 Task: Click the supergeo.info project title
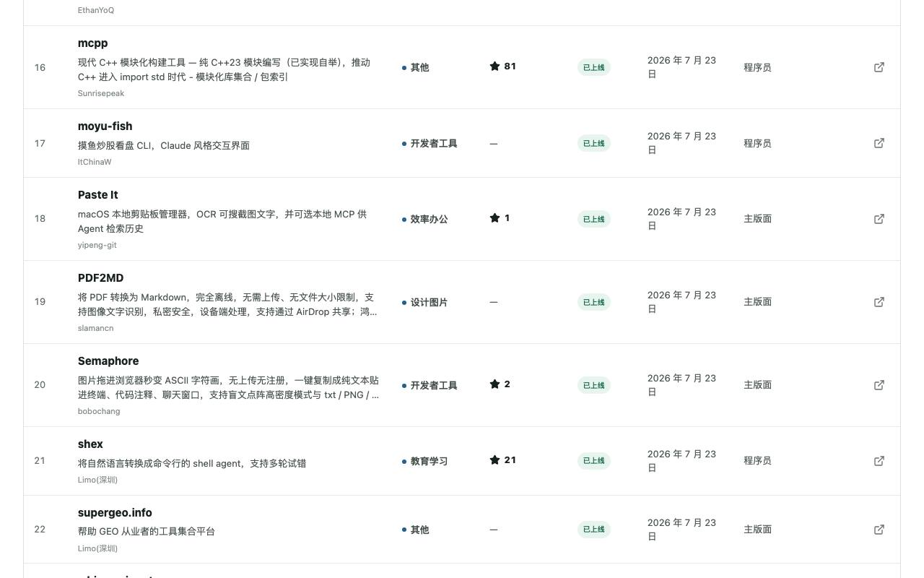click(x=115, y=513)
